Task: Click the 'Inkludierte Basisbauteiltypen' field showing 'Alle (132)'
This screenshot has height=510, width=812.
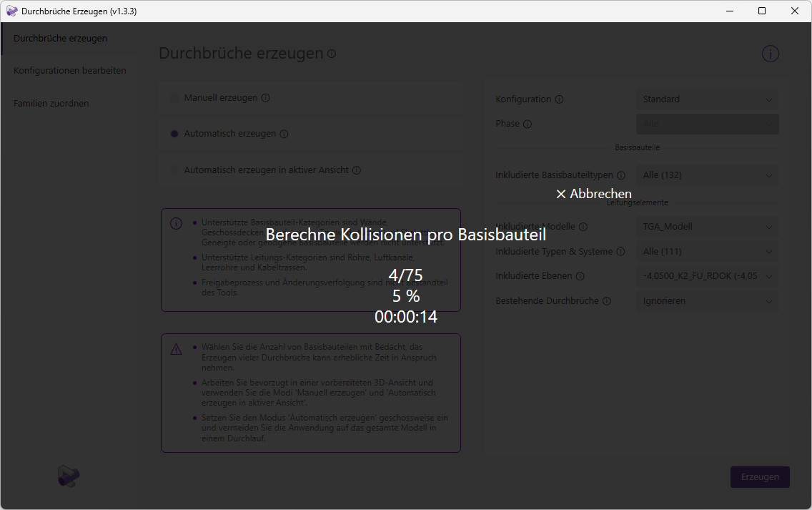Action: coord(707,175)
